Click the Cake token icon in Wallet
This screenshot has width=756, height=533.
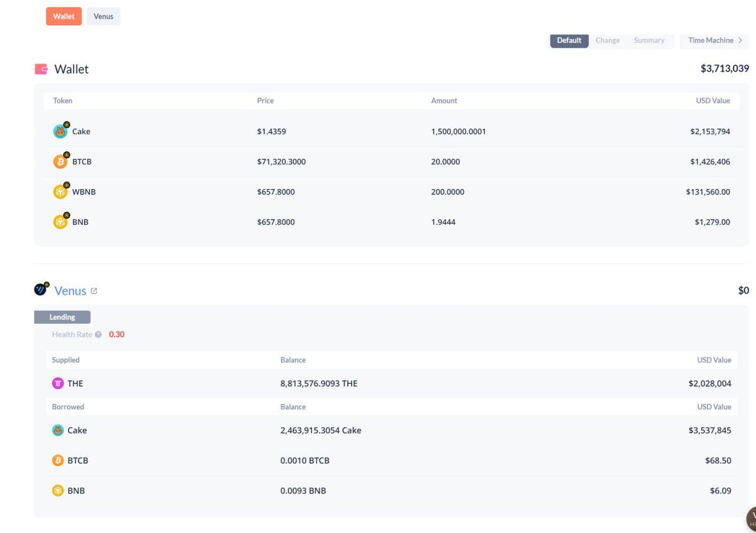60,132
